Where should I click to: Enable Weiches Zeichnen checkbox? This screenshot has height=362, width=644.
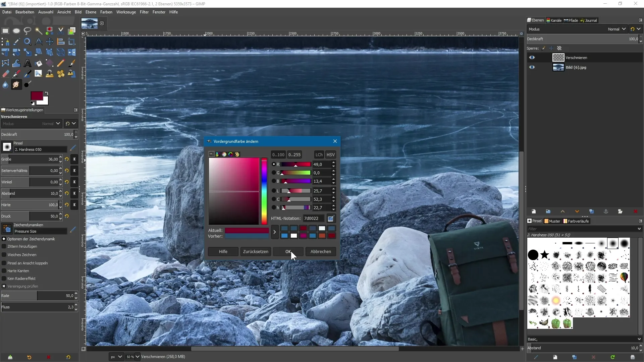pyautogui.click(x=4, y=255)
